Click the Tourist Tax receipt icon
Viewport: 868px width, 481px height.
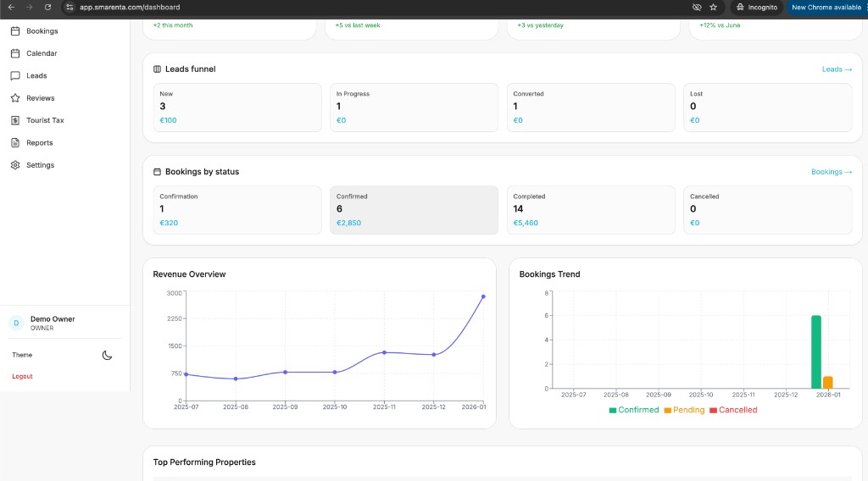(x=15, y=120)
